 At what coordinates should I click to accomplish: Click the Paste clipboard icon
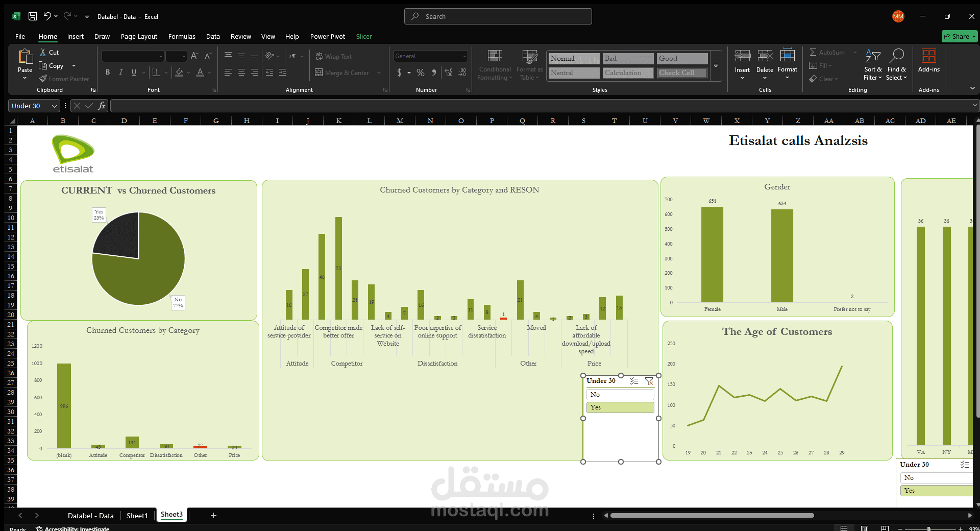tap(25, 56)
